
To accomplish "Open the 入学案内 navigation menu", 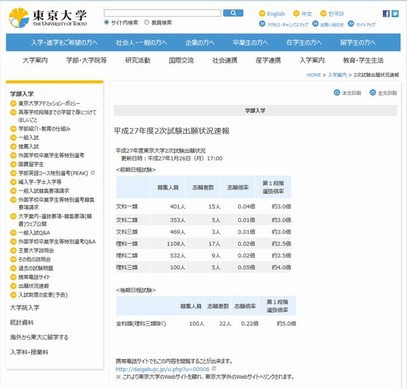I will (x=312, y=60).
